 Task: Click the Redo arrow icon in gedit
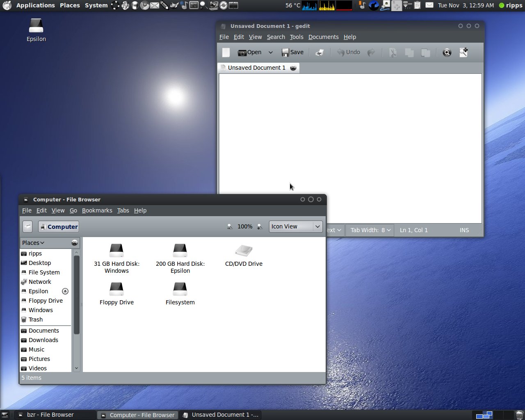[371, 52]
